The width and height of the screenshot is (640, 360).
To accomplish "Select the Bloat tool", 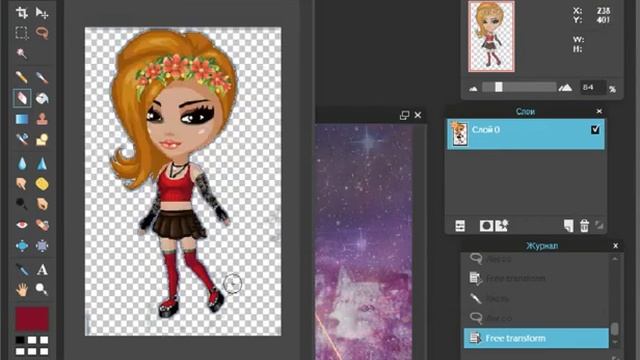I will point(22,245).
